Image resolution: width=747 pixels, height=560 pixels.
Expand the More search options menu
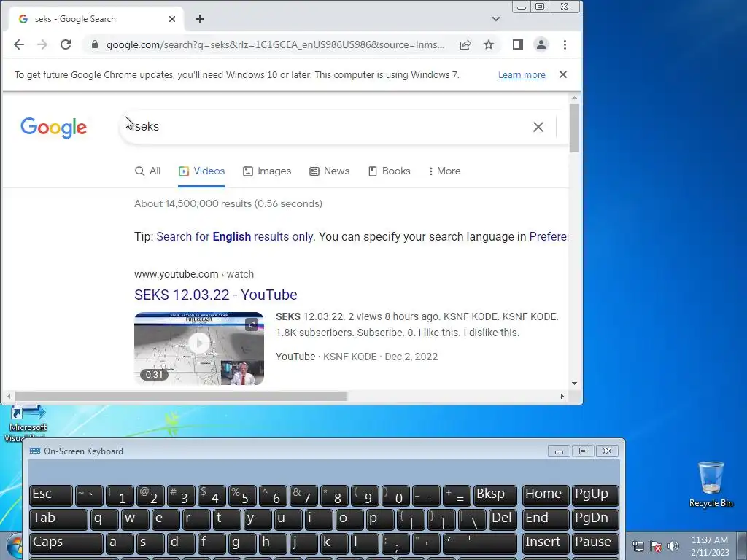pyautogui.click(x=444, y=171)
